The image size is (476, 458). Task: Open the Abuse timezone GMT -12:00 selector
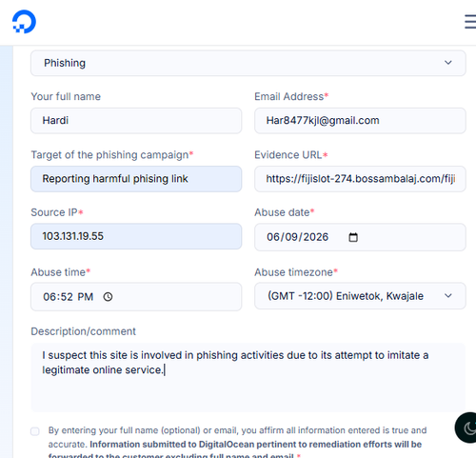click(x=360, y=296)
